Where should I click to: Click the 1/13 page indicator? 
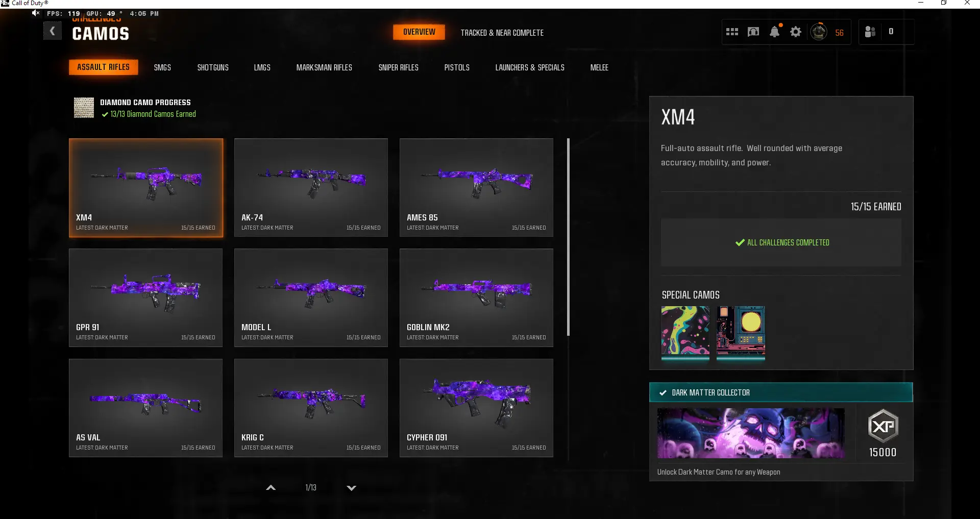(x=311, y=488)
